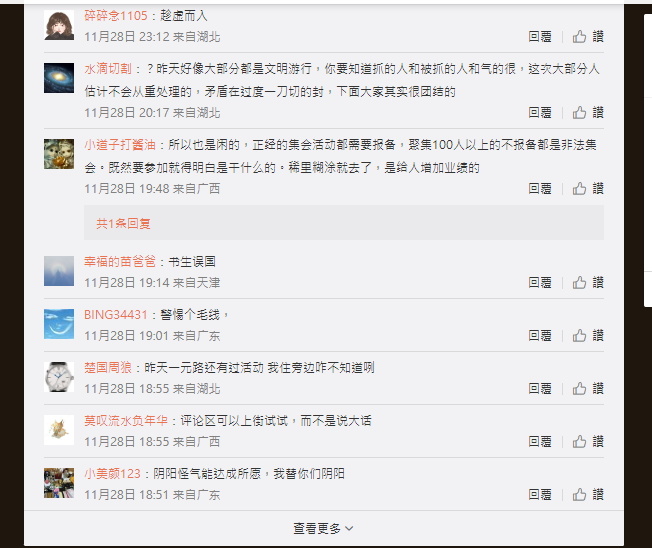Viewport: 652px width, 548px height.
Task: Visit username link 幸福的苗爸爸
Action: [120, 262]
